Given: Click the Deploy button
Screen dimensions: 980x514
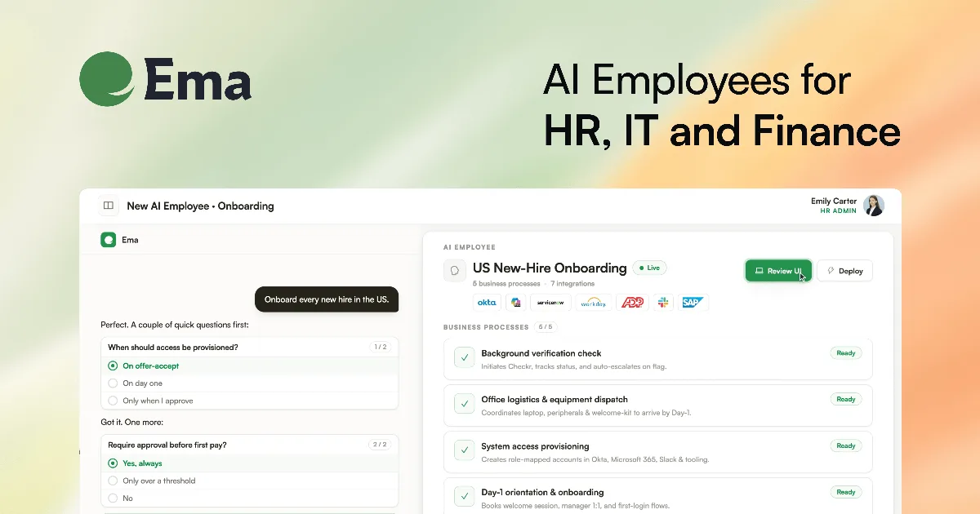Looking at the screenshot, I should coord(845,271).
